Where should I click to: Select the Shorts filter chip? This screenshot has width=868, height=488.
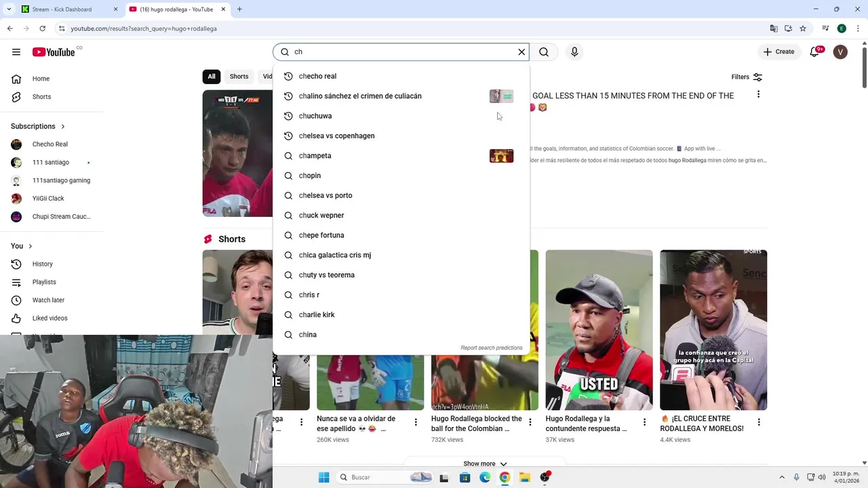(239, 77)
